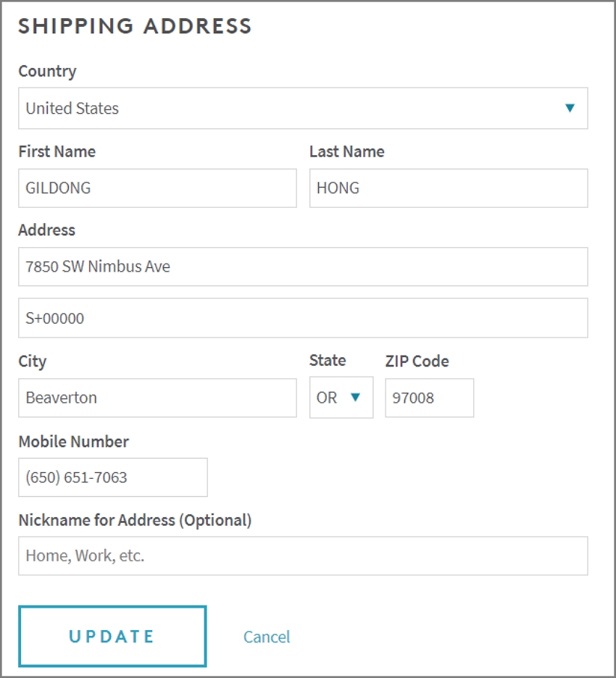This screenshot has width=616, height=678.
Task: Click the SHIPPING ADDRESS heading
Action: point(135,26)
